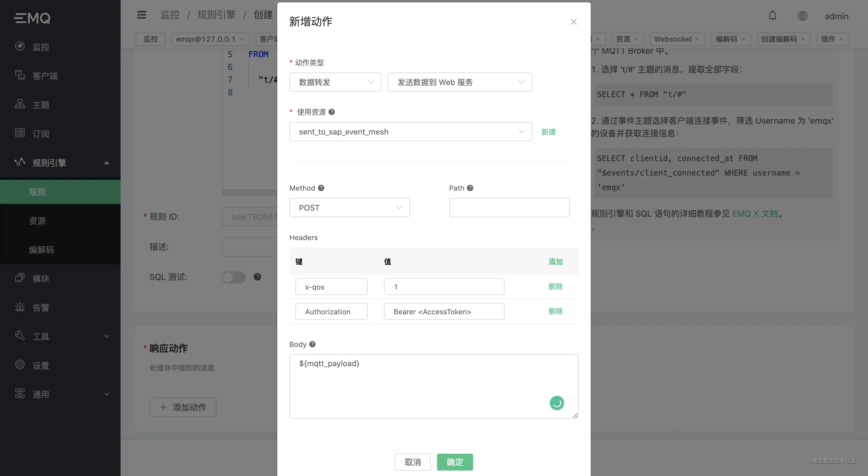
Task: Close the 插件 tab
Action: tap(841, 39)
